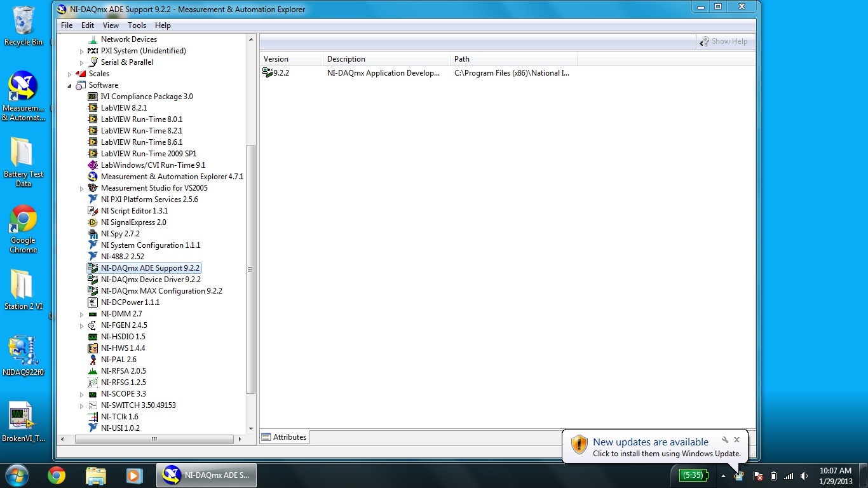Click the NI-488.2 2.52 icon
Screen dimensions: 868x488
(93, 257)
